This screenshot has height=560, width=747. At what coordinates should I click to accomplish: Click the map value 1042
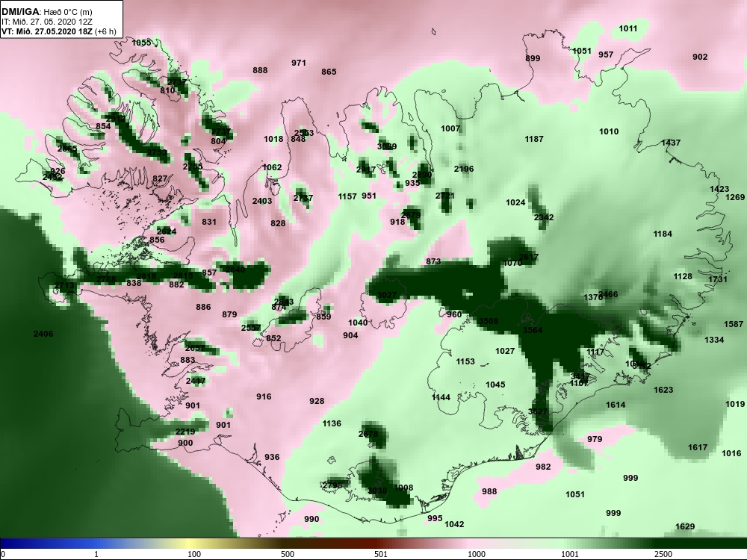pyautogui.click(x=454, y=524)
